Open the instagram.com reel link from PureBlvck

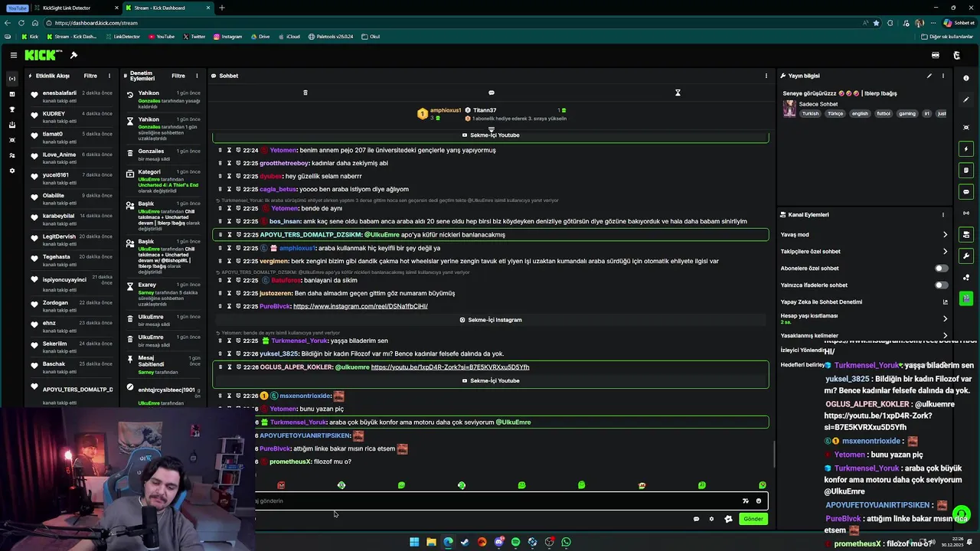[361, 306]
